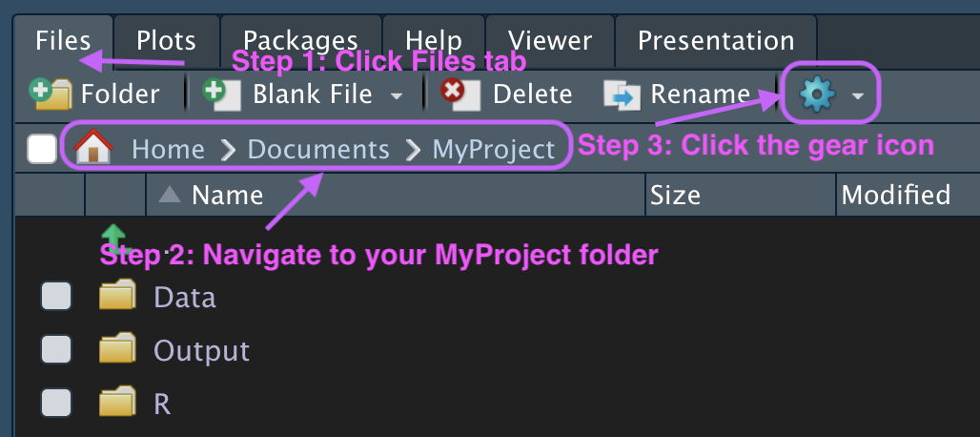Click the green up-arrow parent directory icon
Viewport: 980px width, 437px height.
pyautogui.click(x=113, y=237)
